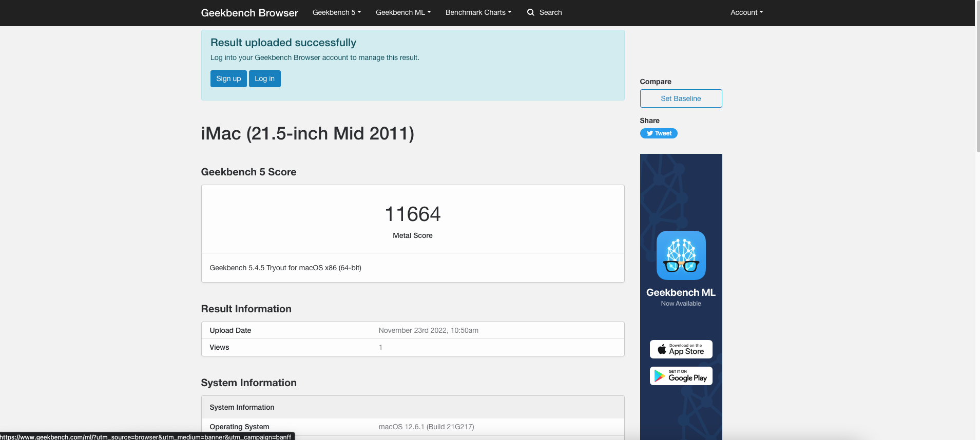Click Set Baseline to compare
980x440 pixels.
pos(681,98)
